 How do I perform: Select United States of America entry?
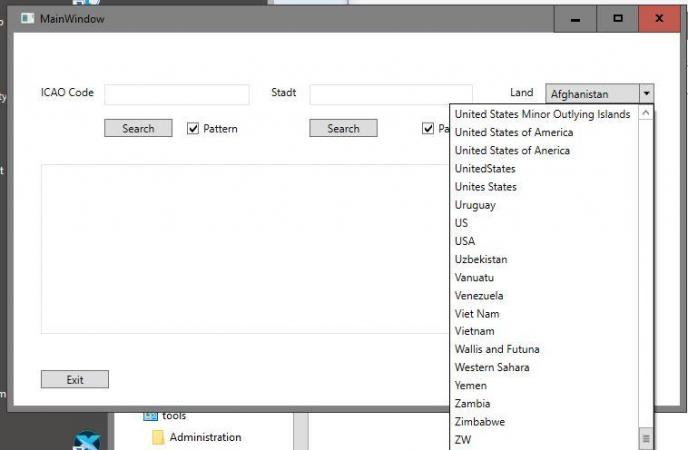pyautogui.click(x=514, y=132)
